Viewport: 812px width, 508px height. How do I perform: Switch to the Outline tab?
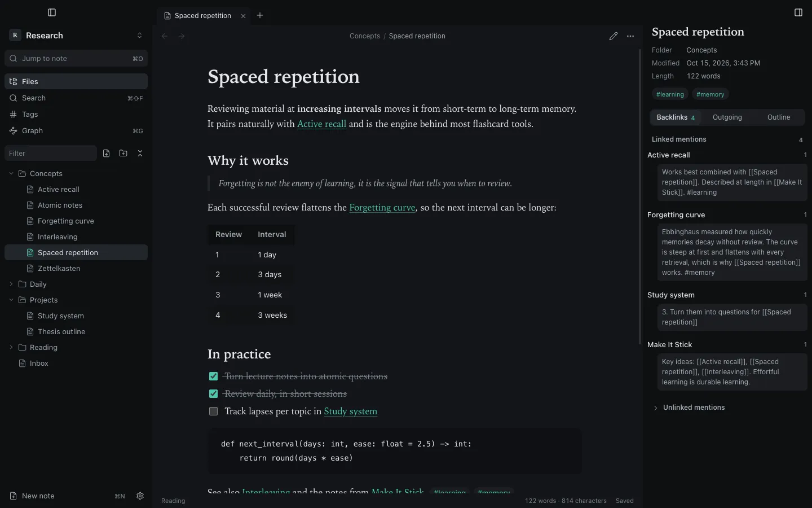click(x=778, y=117)
